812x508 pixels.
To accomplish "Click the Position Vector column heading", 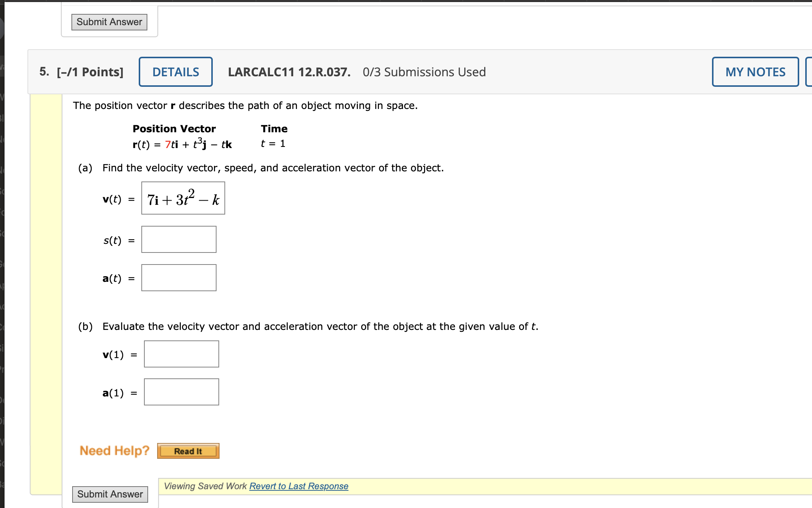I will tap(174, 129).
